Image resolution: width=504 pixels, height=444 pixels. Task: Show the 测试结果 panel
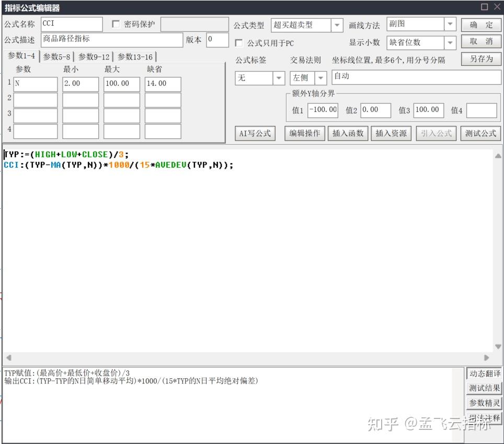coord(484,388)
